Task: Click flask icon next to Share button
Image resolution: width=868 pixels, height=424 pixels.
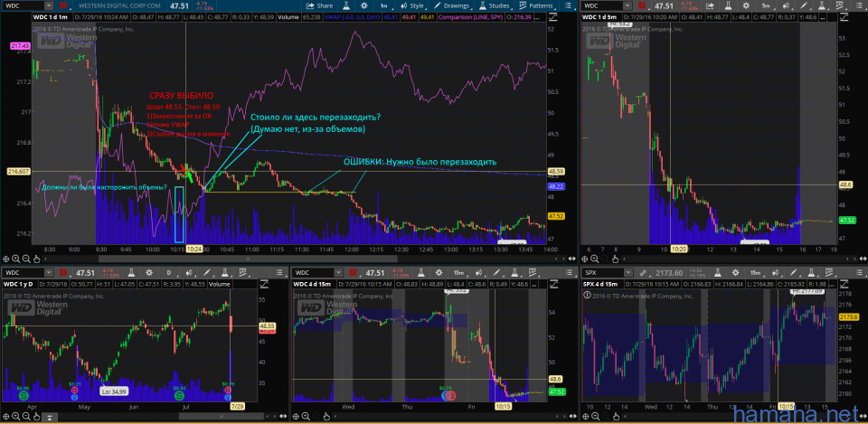Action: point(346,6)
